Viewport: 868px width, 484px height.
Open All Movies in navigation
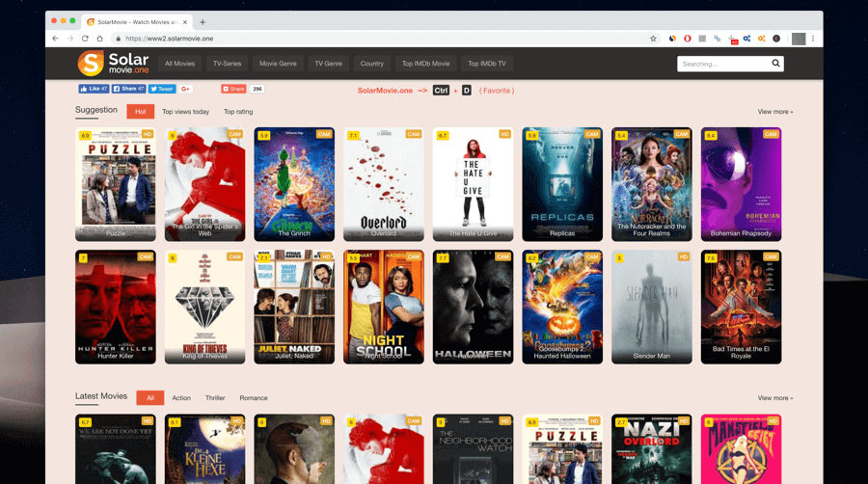tap(180, 64)
